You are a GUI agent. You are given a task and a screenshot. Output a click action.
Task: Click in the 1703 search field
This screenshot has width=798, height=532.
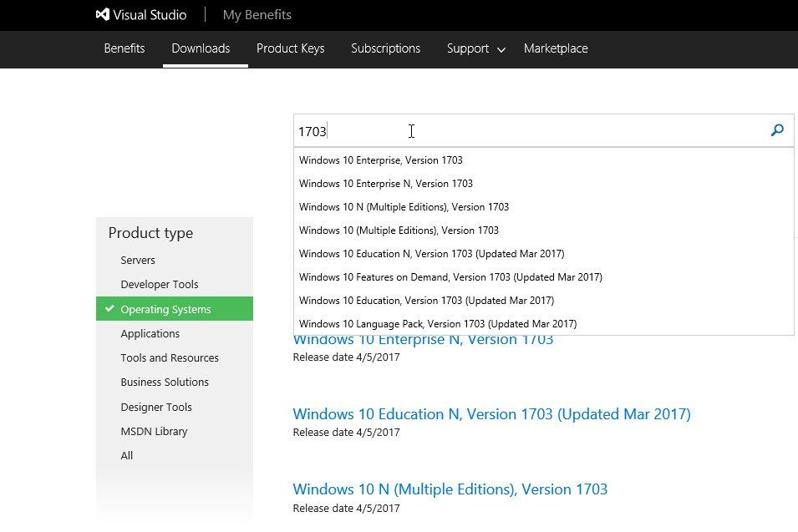pyautogui.click(x=526, y=131)
